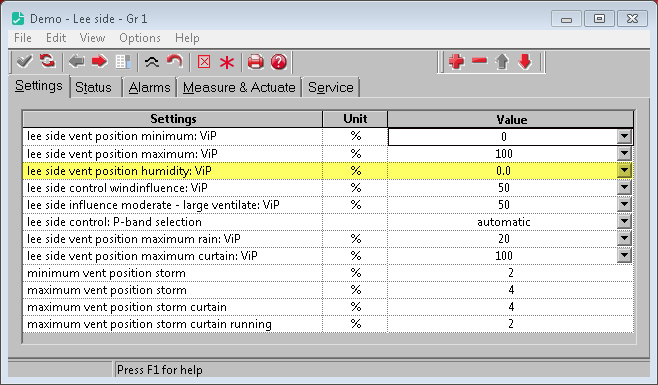Select value 2 of minimum vent position storm
The width and height of the screenshot is (658, 385).
coord(510,273)
